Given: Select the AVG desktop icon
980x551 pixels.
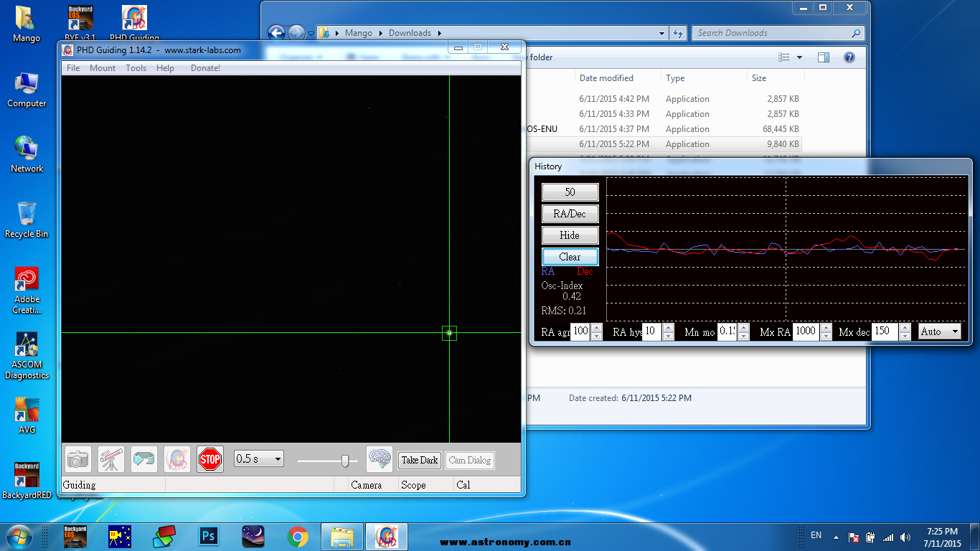Looking at the screenshot, I should coord(27,416).
